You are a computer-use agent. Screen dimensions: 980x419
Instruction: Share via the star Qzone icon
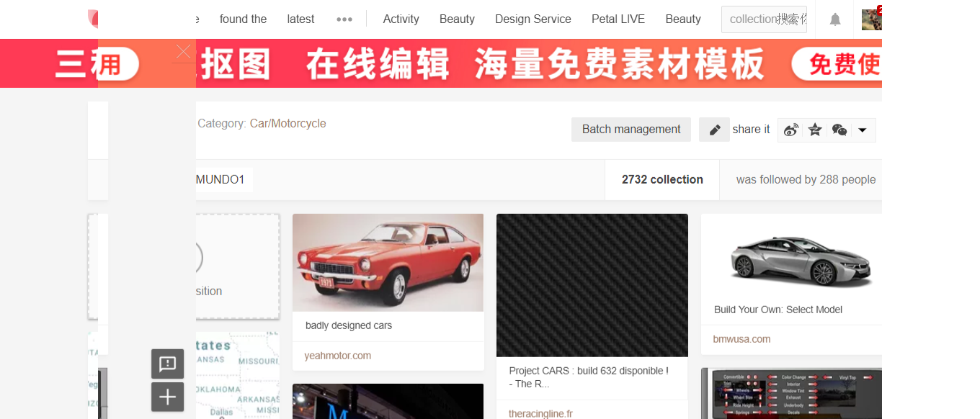point(815,130)
